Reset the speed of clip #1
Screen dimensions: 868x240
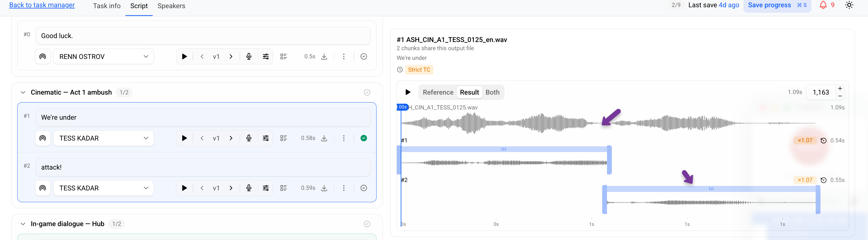(x=823, y=140)
